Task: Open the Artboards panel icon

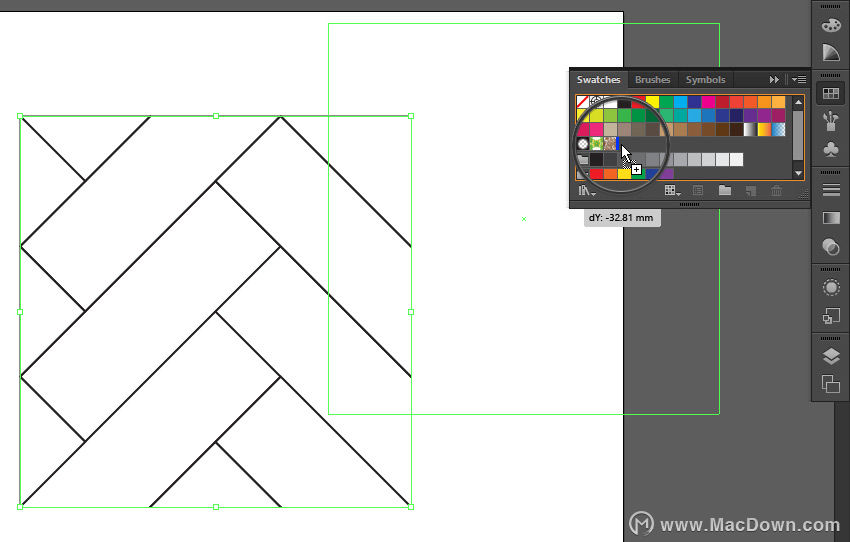Action: (830, 384)
